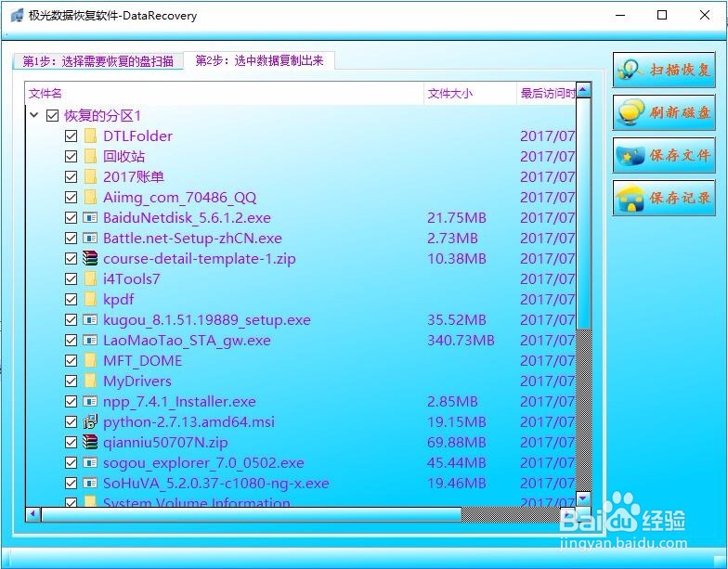
Task: Uncheck the kugou setup exe checkbox
Action: [71, 319]
